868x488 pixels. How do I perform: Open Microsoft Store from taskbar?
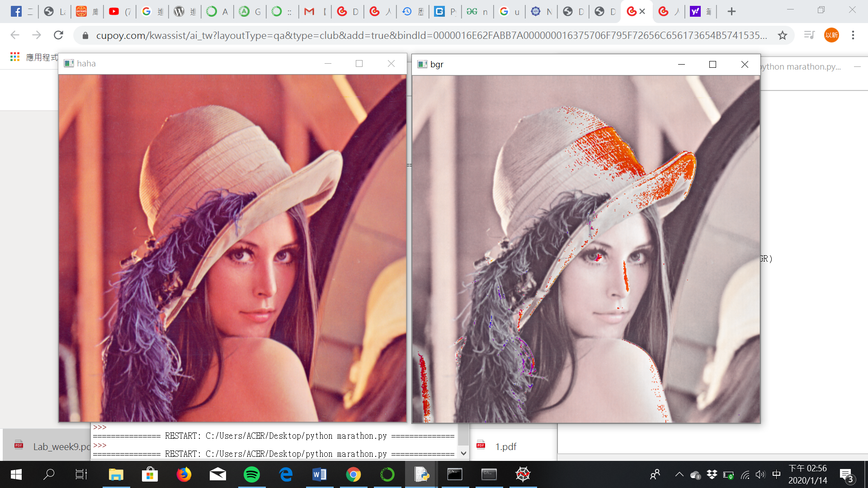(150, 474)
